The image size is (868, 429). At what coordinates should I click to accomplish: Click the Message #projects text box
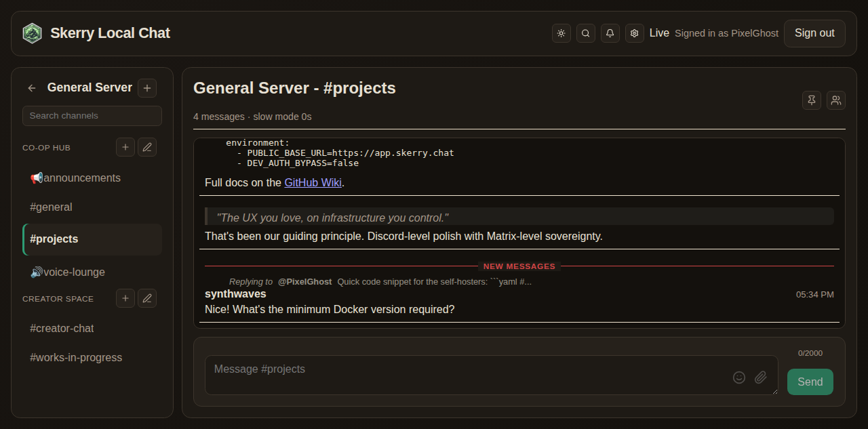click(492, 375)
